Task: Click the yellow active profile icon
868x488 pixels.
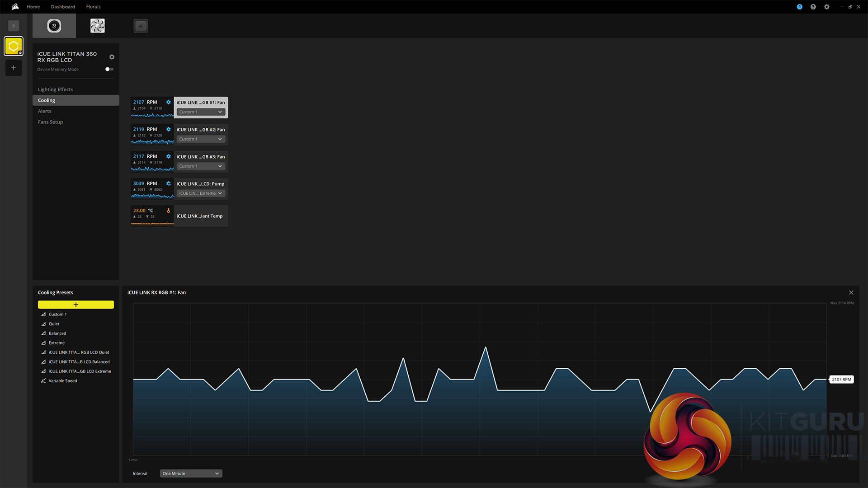Action: tap(14, 46)
